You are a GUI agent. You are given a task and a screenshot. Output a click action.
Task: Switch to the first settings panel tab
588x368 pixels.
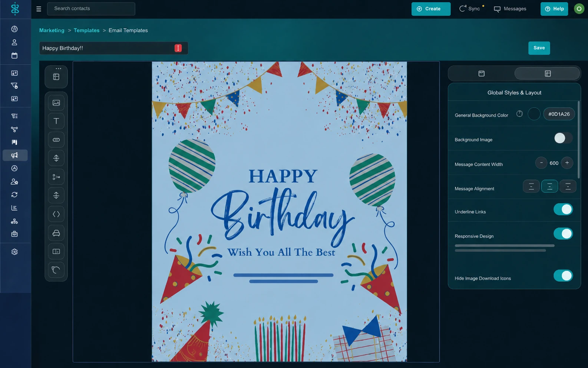[481, 73]
